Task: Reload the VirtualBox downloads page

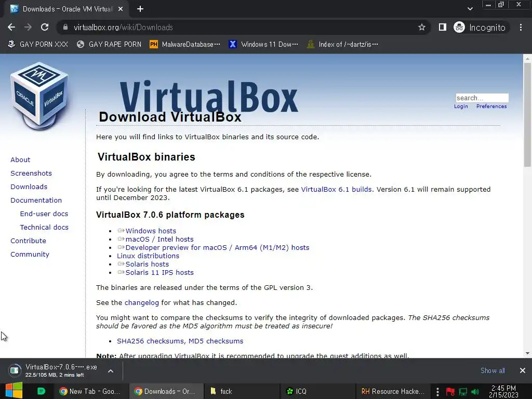Action: 45,27
